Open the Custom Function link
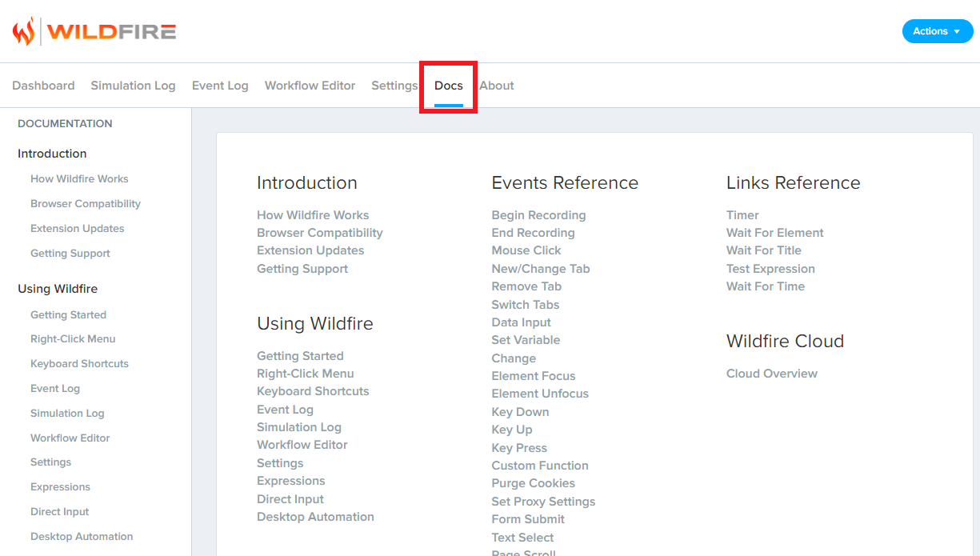The width and height of the screenshot is (980, 556). tap(540, 466)
